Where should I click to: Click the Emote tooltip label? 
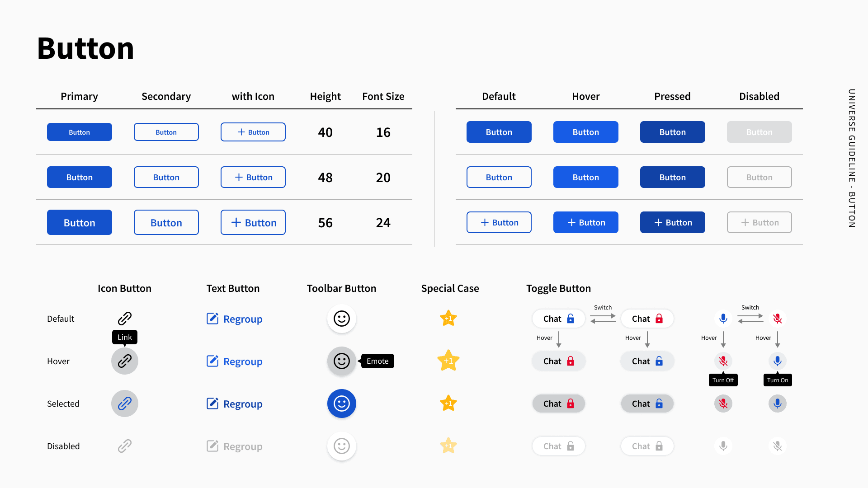pos(377,361)
